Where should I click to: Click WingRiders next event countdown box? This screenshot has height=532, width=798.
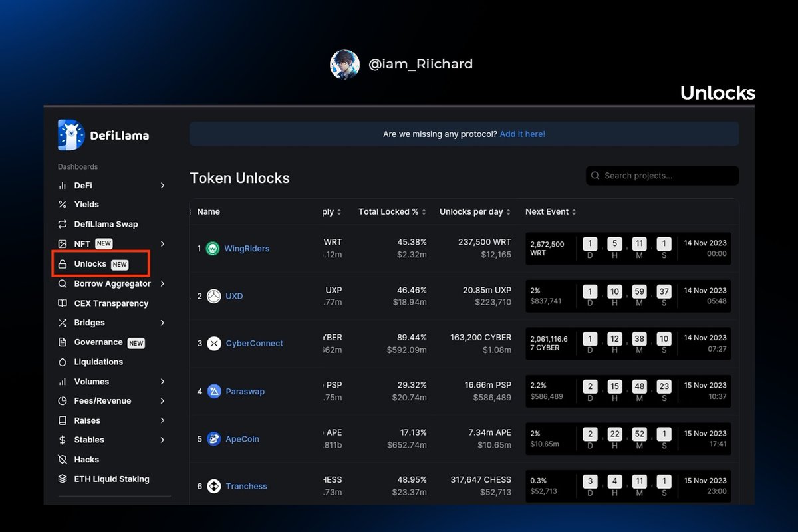click(x=628, y=249)
